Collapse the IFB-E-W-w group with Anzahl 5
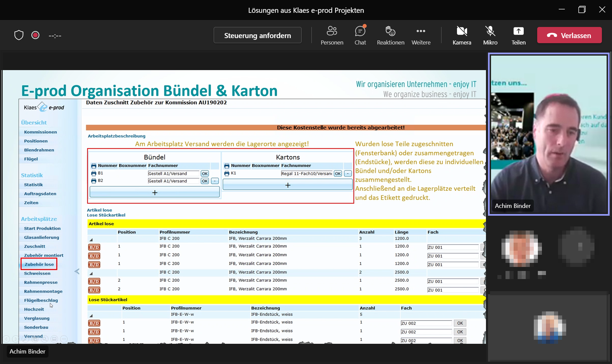The image size is (612, 364). pyautogui.click(x=91, y=315)
